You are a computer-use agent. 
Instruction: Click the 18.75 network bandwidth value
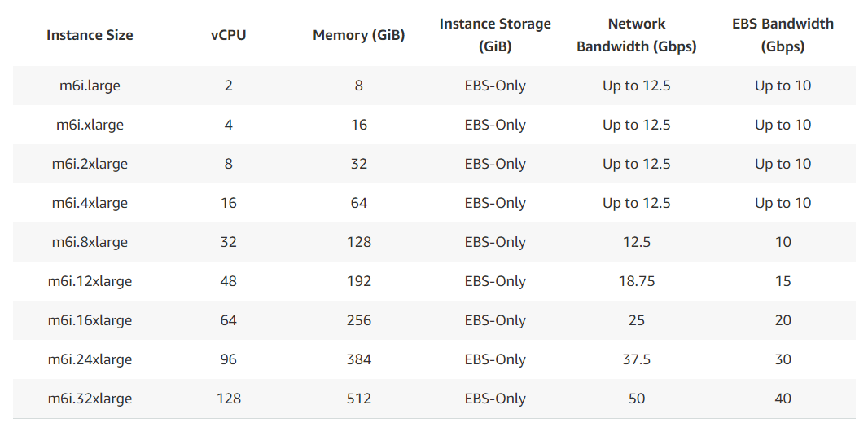[637, 281]
